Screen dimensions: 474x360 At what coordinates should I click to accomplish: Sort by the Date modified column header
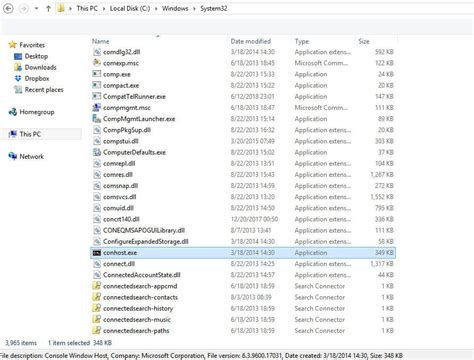coord(251,41)
